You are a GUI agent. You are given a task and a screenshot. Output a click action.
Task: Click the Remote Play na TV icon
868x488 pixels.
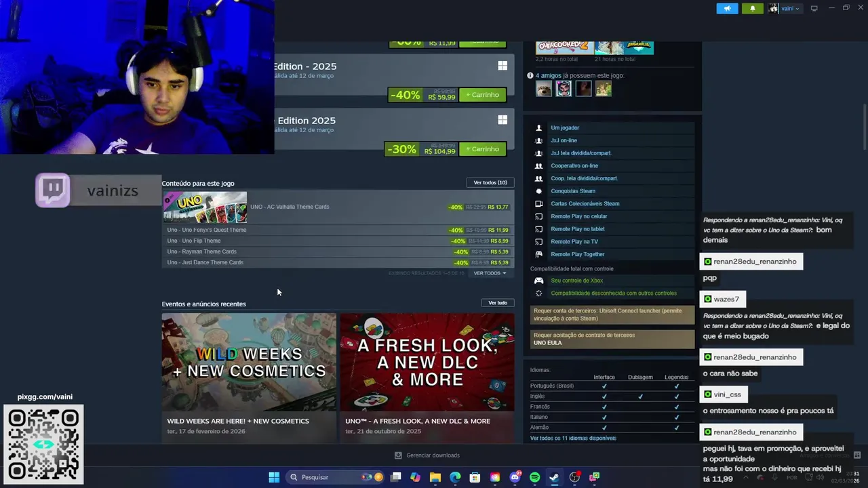pyautogui.click(x=539, y=241)
